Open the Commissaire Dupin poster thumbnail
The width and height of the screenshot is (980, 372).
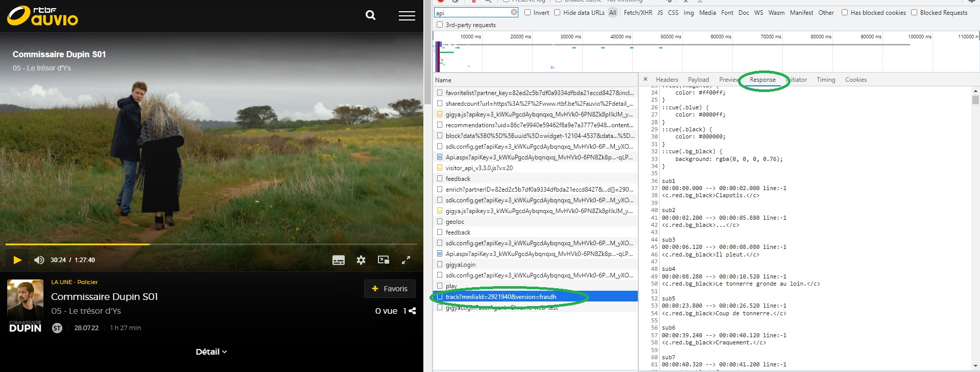(25, 307)
